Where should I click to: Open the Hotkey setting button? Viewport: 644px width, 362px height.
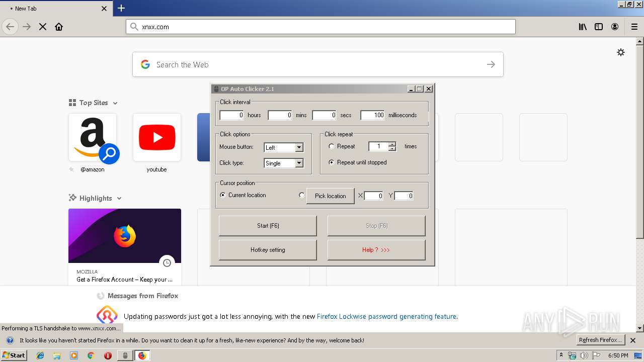[268, 250]
